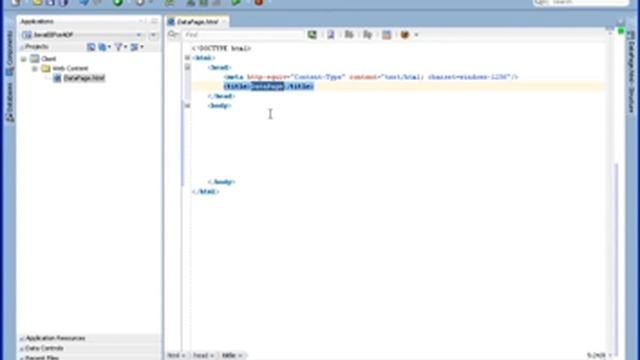Collapse the Client project node

click(x=24, y=59)
